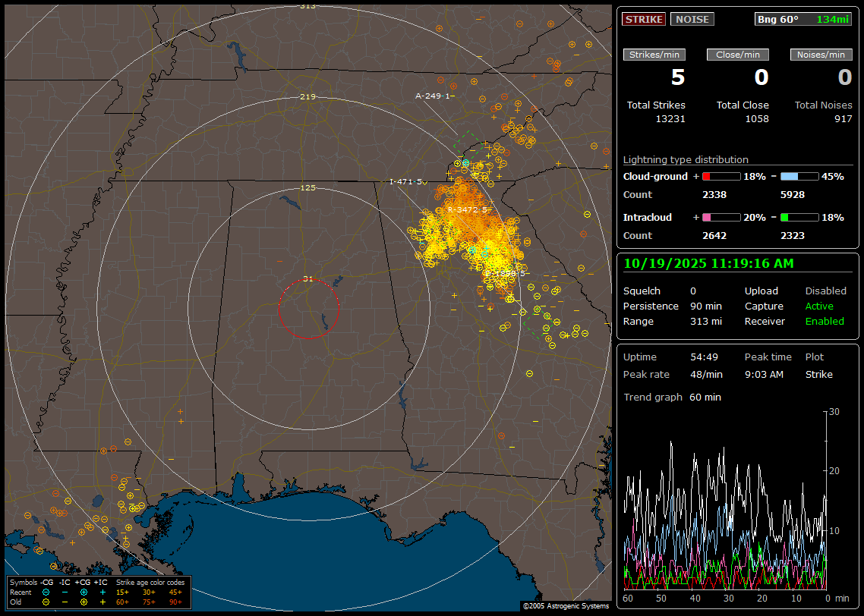
Task: Click the STRIKE indicator button
Action: tap(644, 20)
